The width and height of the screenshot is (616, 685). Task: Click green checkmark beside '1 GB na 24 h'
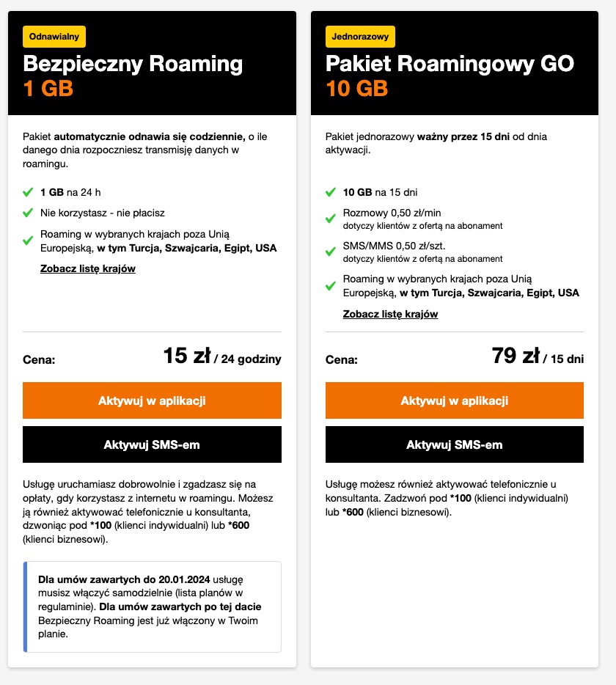pos(28,192)
